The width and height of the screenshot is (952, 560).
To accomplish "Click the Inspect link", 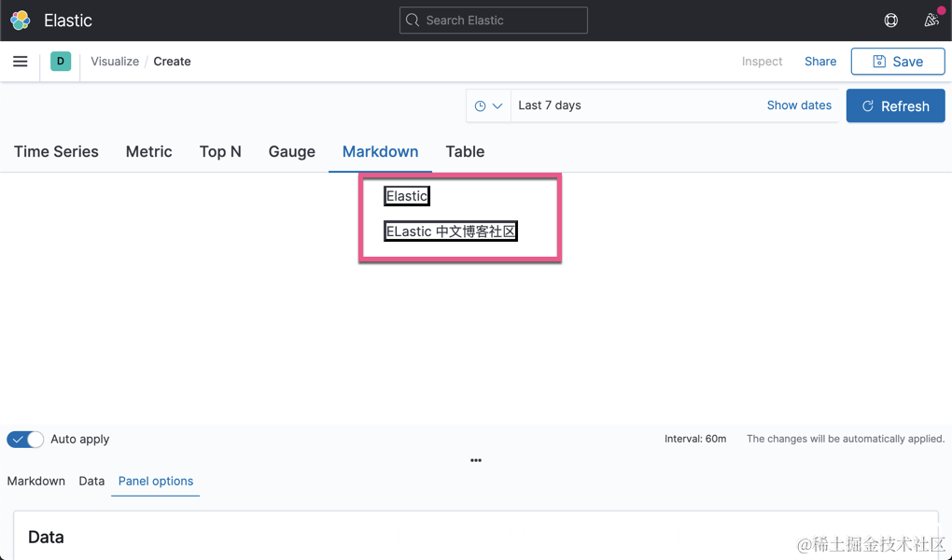I will pos(762,62).
